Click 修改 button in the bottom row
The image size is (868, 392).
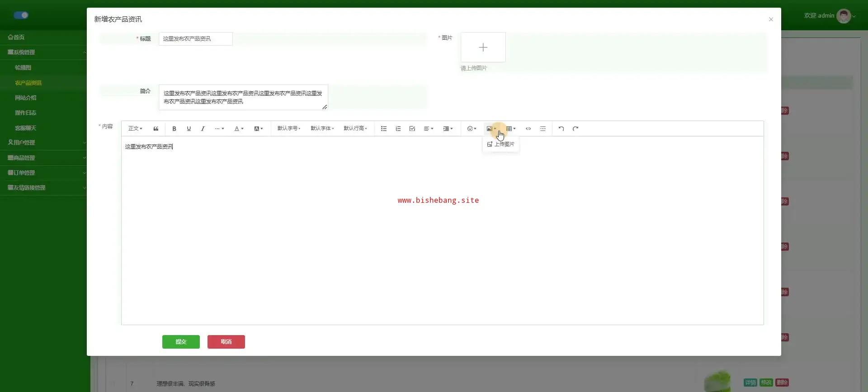click(x=766, y=383)
